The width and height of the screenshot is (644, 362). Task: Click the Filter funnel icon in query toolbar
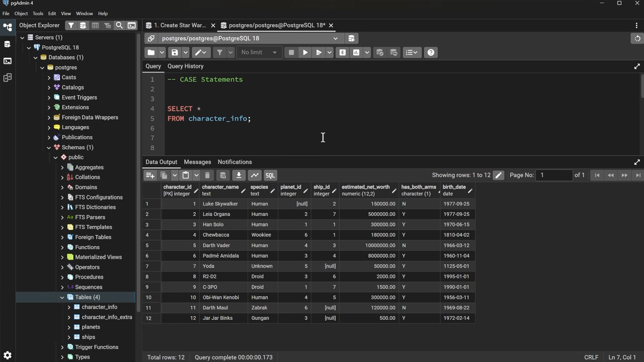coord(219,52)
